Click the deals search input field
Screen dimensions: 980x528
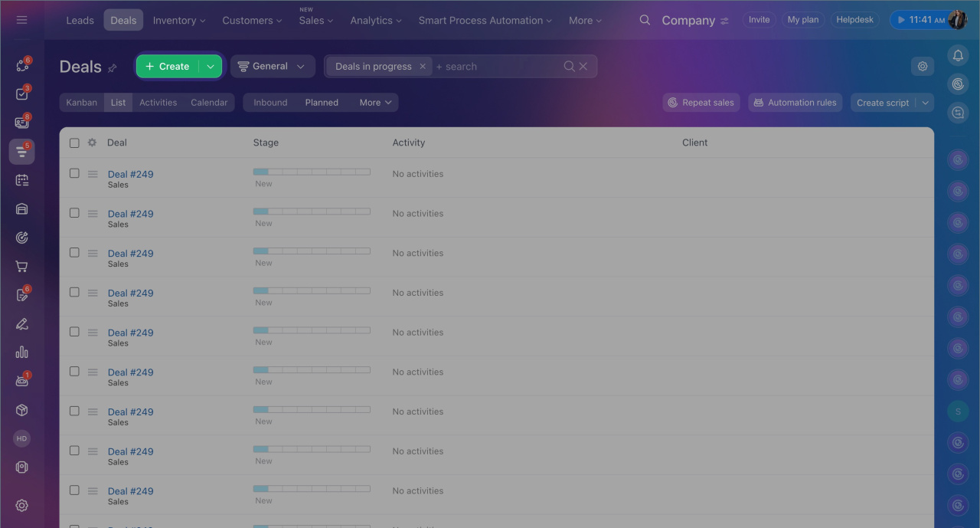point(498,67)
